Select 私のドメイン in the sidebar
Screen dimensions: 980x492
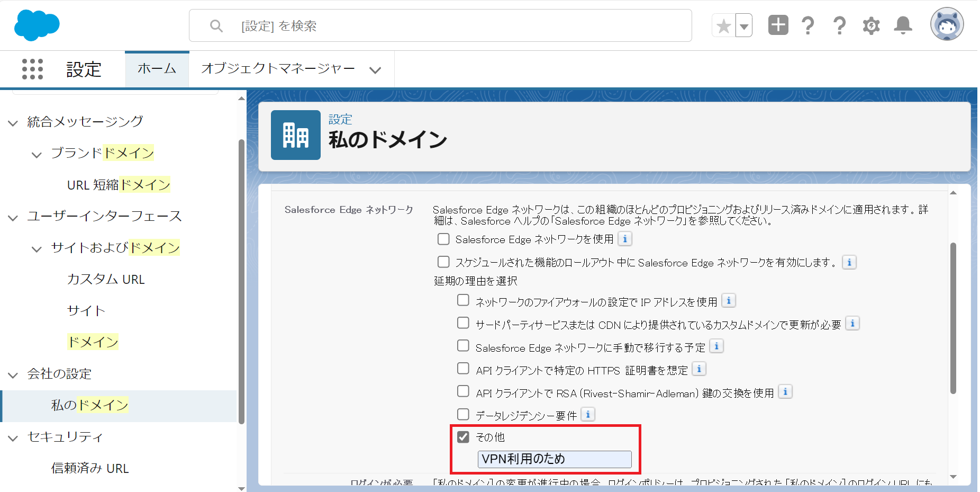click(89, 406)
